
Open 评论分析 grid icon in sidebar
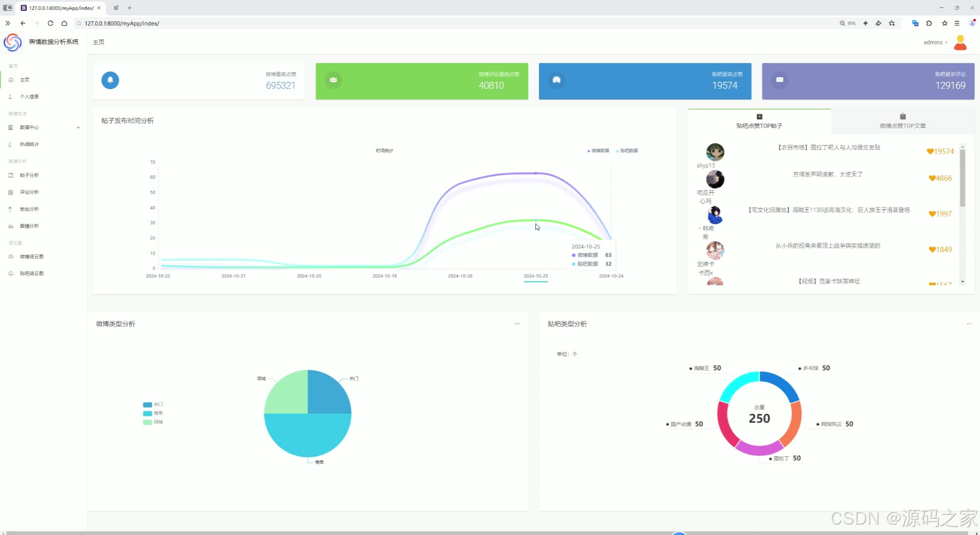click(x=10, y=192)
